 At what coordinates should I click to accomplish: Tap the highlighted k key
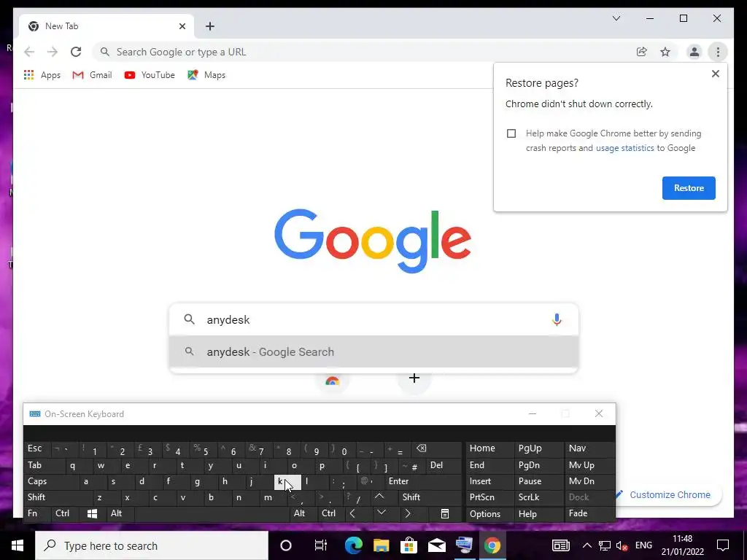(287, 481)
